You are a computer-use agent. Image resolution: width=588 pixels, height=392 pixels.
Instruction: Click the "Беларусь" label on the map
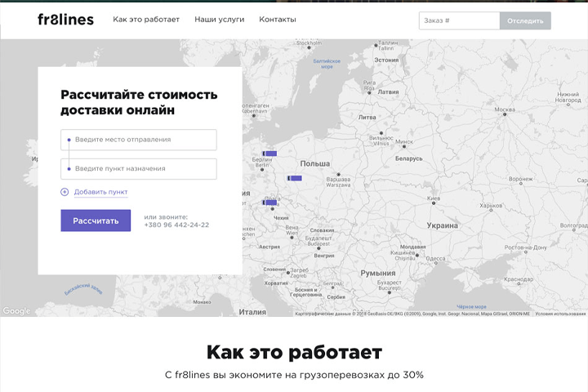[409, 158]
